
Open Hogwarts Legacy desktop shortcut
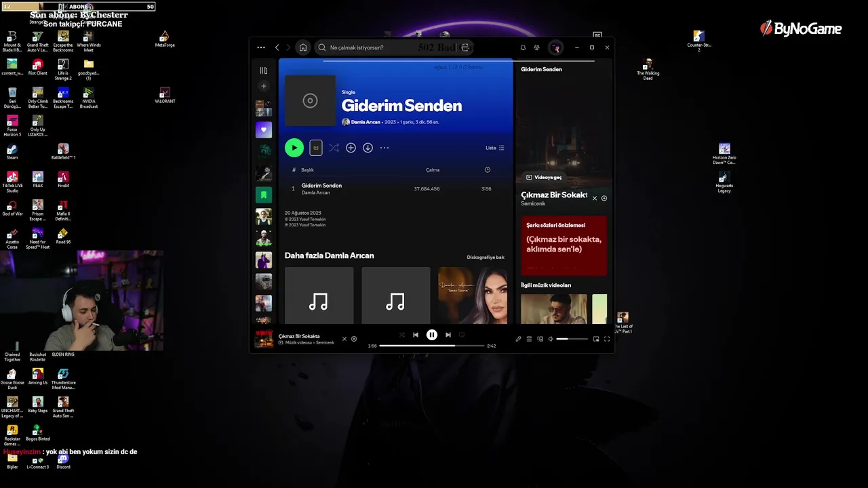[724, 182]
